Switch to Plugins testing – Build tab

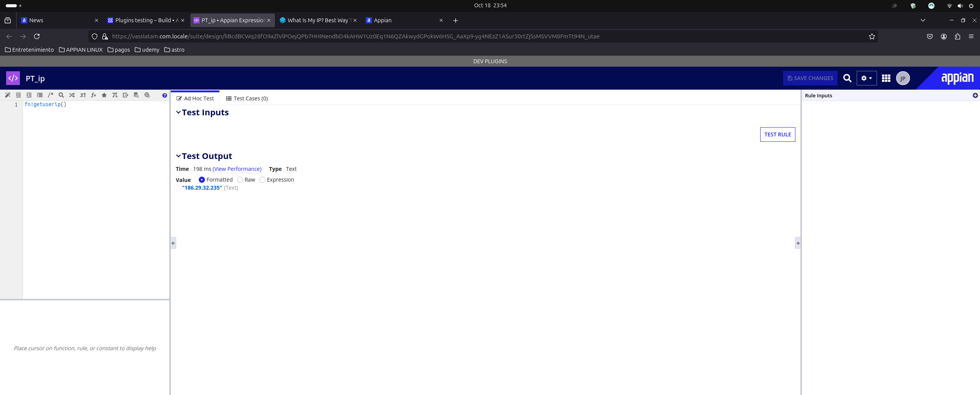click(x=146, y=20)
